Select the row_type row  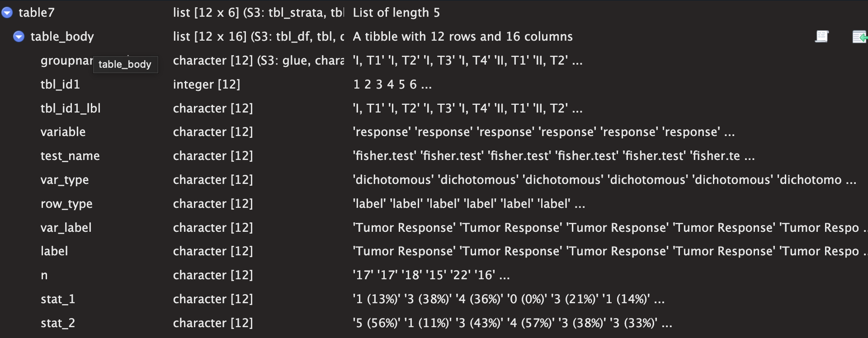click(434, 204)
